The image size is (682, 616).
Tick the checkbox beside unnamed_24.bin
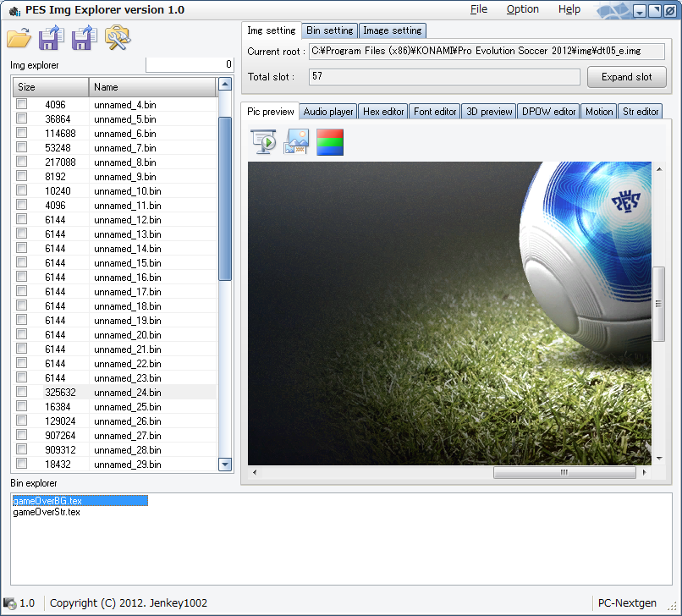point(22,393)
